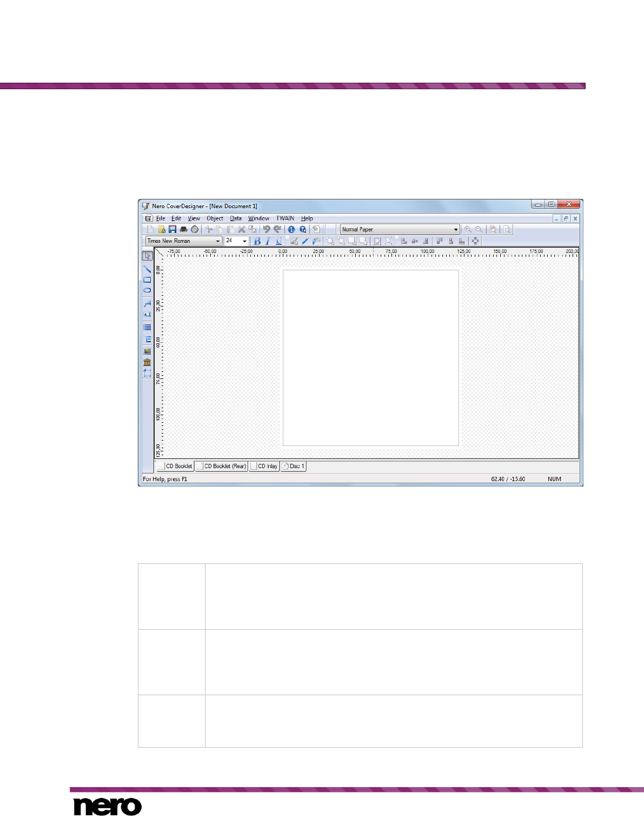
Task: Click the Zoom Out magnifier
Action: click(x=479, y=229)
